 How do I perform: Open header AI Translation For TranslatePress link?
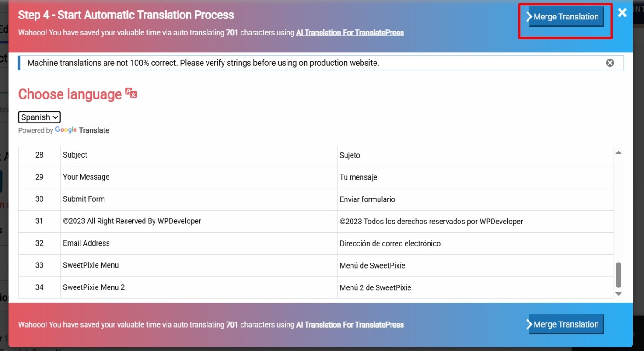(350, 33)
